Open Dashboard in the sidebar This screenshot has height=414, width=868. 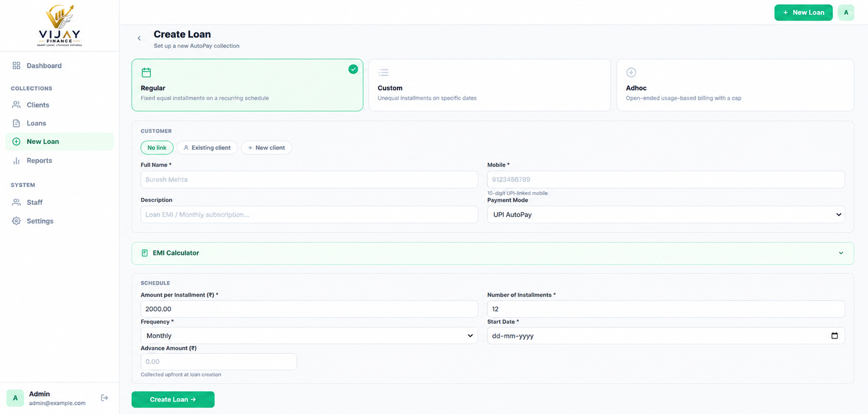[60, 66]
